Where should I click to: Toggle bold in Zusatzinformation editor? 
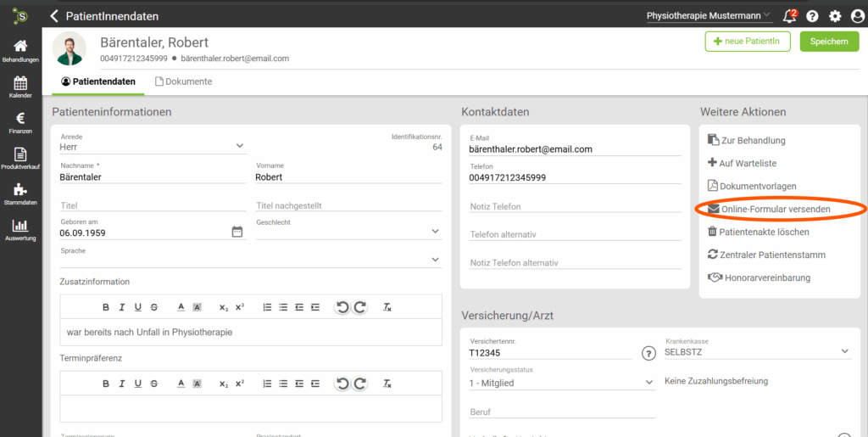(106, 307)
